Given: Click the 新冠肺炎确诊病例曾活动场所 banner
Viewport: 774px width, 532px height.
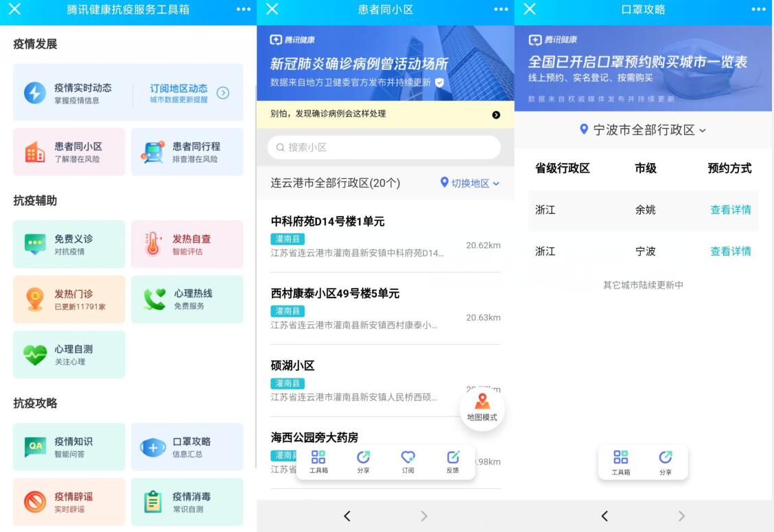Looking at the screenshot, I should coord(386,63).
